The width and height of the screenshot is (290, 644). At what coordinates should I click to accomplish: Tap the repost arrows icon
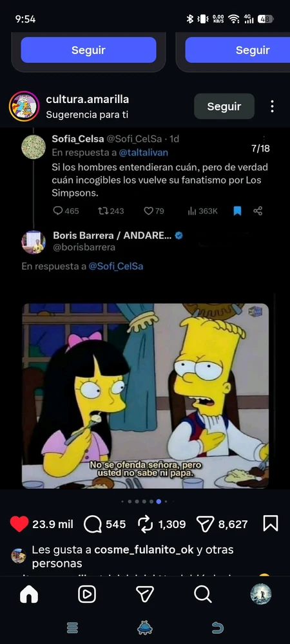tap(145, 524)
